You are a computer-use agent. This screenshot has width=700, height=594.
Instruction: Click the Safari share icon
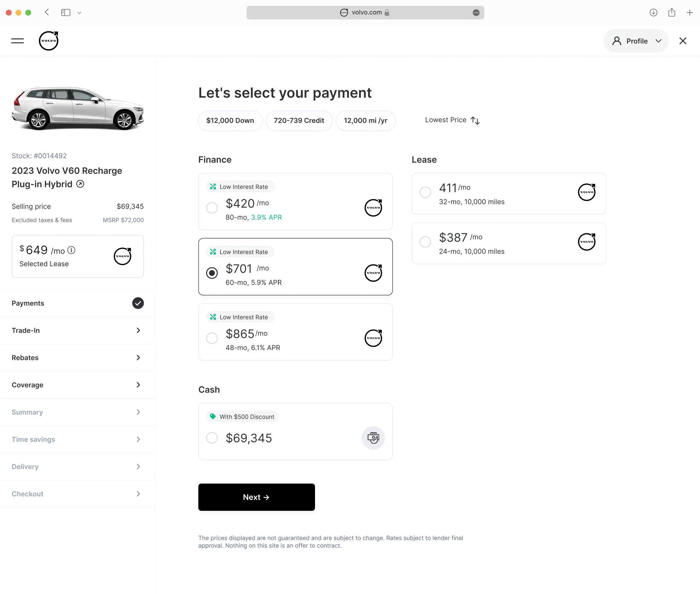coord(671,13)
